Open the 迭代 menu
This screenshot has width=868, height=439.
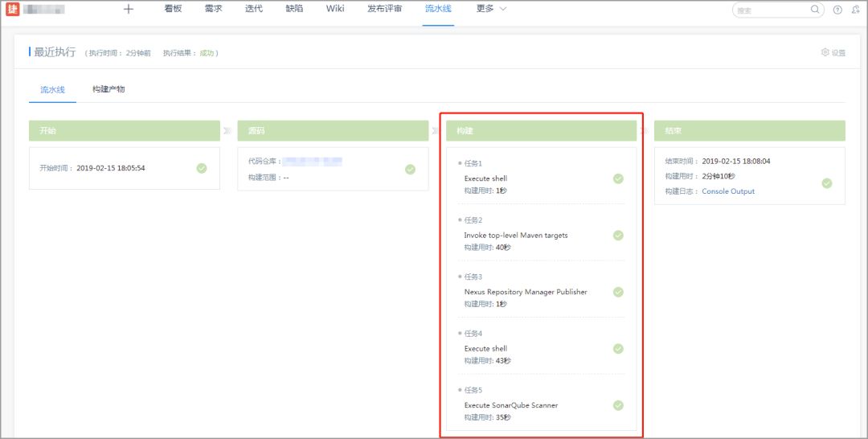(253, 9)
